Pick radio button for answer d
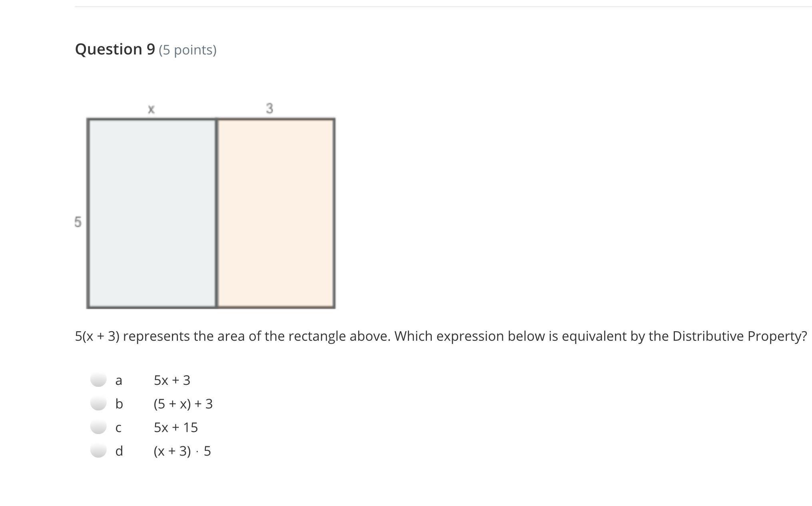This screenshot has width=812, height=506. [x=98, y=450]
